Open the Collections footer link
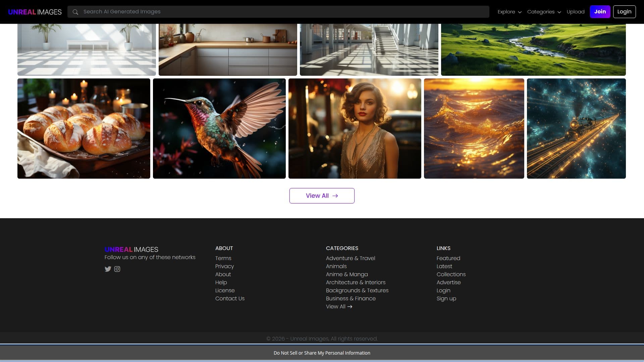644x362 pixels. tap(451, 274)
